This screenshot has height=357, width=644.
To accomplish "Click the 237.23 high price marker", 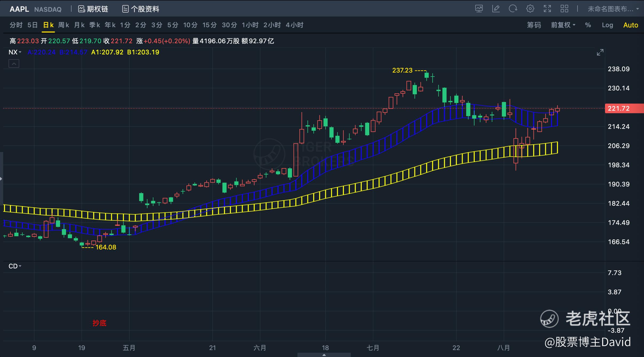I will tap(402, 70).
